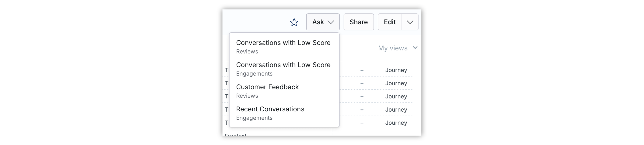Screen dimensions: 644x145
Task: Choose the Recent Conversations menu entry
Action: coord(284,113)
